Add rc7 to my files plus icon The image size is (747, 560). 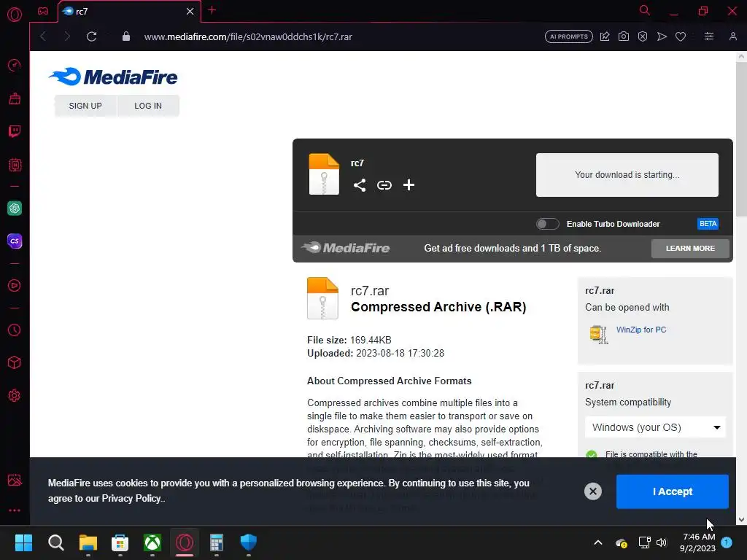(x=409, y=185)
